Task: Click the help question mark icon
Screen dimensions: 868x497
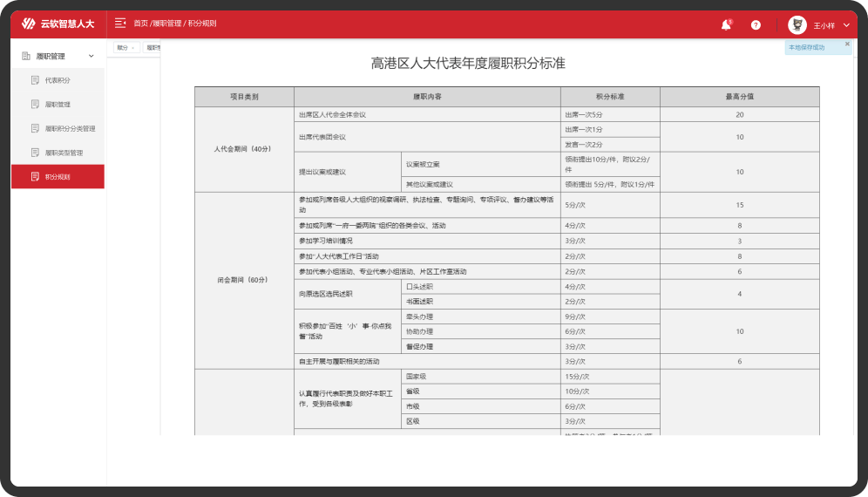Action: [x=756, y=25]
